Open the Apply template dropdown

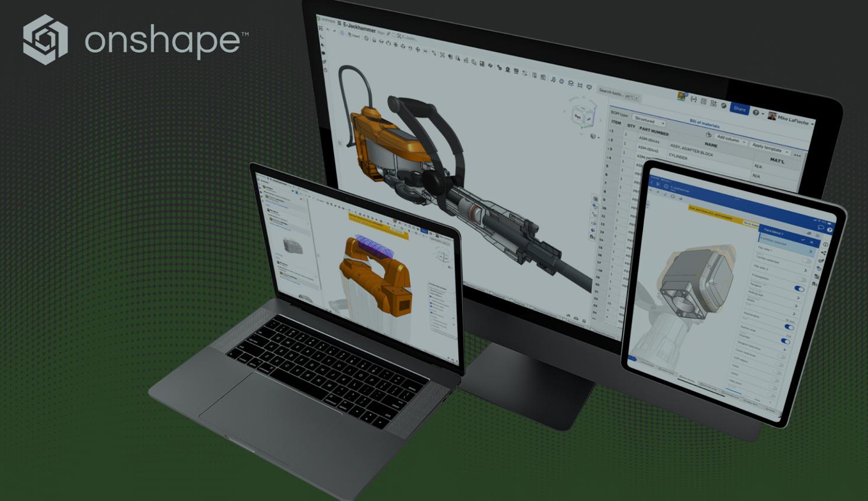click(x=768, y=148)
